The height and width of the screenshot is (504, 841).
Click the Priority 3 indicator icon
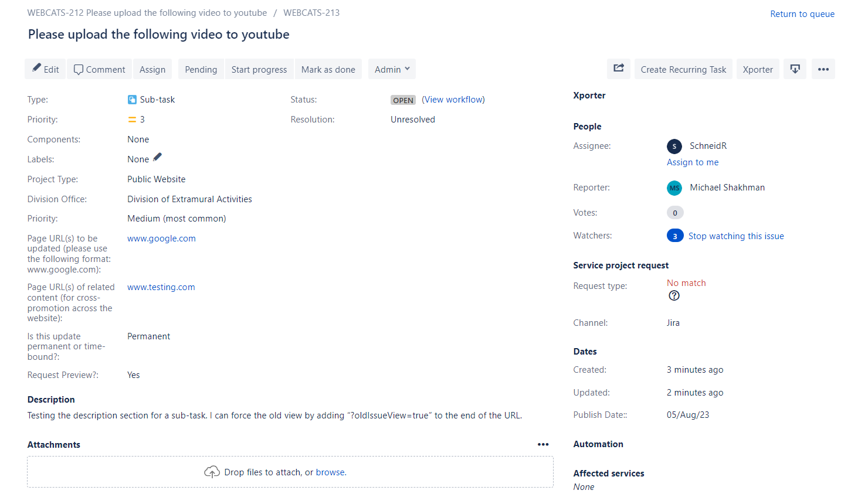pyautogui.click(x=131, y=119)
